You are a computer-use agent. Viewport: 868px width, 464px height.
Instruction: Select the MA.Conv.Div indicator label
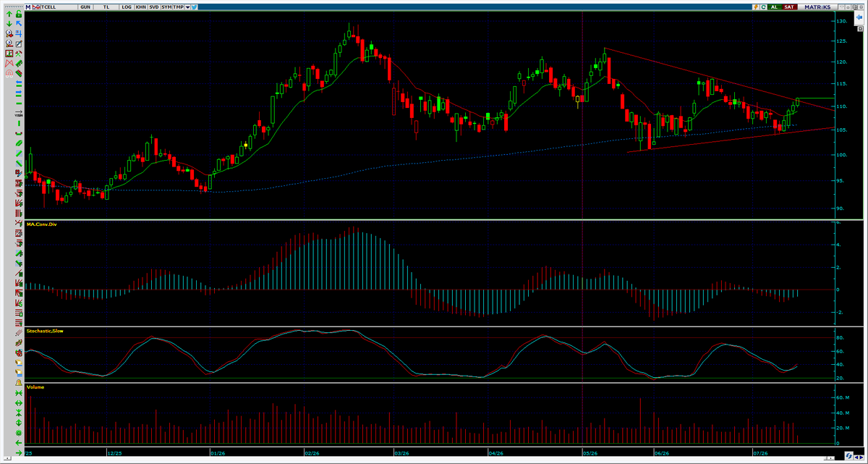(x=42, y=224)
